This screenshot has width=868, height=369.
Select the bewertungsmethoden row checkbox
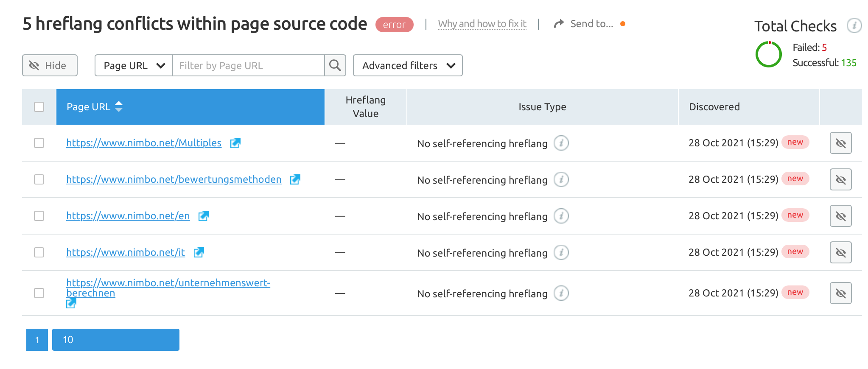(x=39, y=180)
